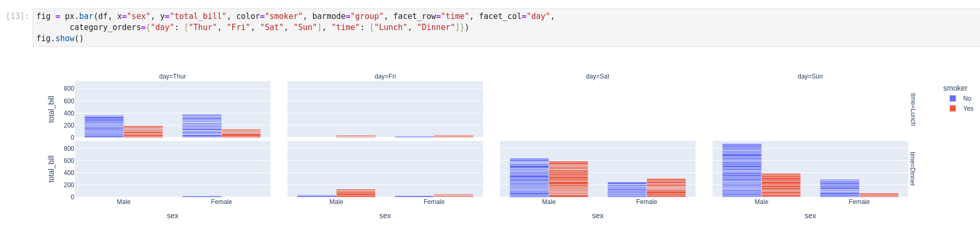
Task: Click the red legend color swatch
Action: [x=953, y=109]
